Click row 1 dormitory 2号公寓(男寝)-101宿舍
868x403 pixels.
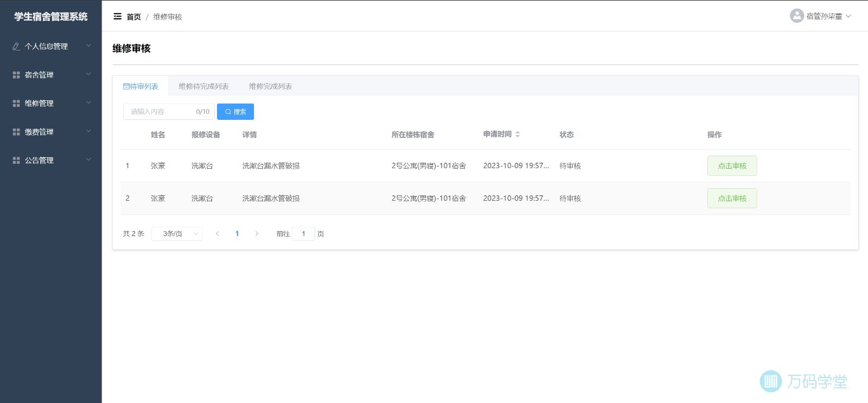click(x=429, y=166)
